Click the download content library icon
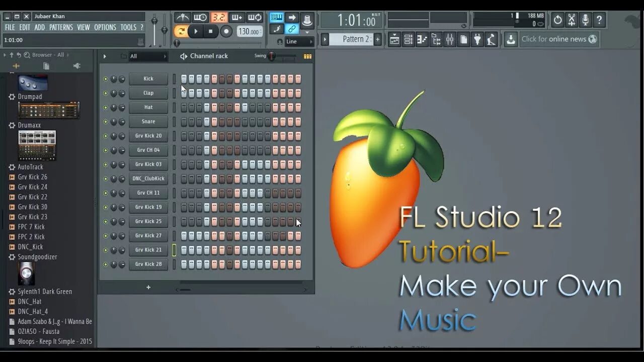The image size is (644, 362). tap(511, 39)
